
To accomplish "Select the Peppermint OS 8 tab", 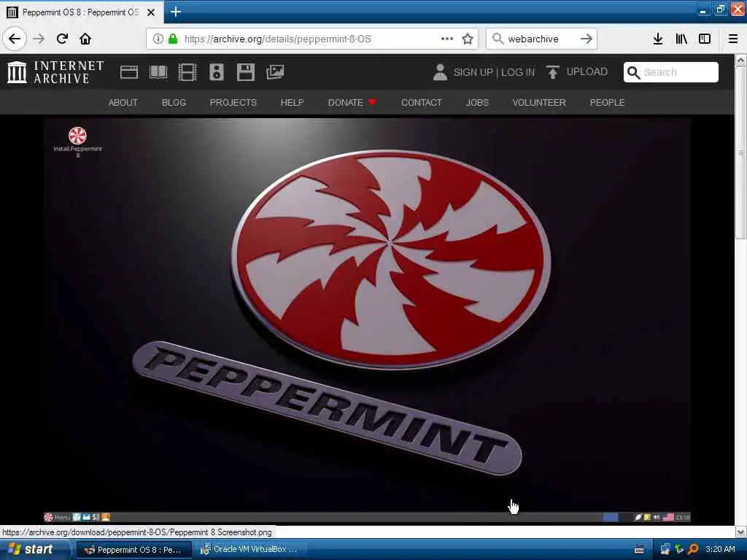I will [x=81, y=12].
